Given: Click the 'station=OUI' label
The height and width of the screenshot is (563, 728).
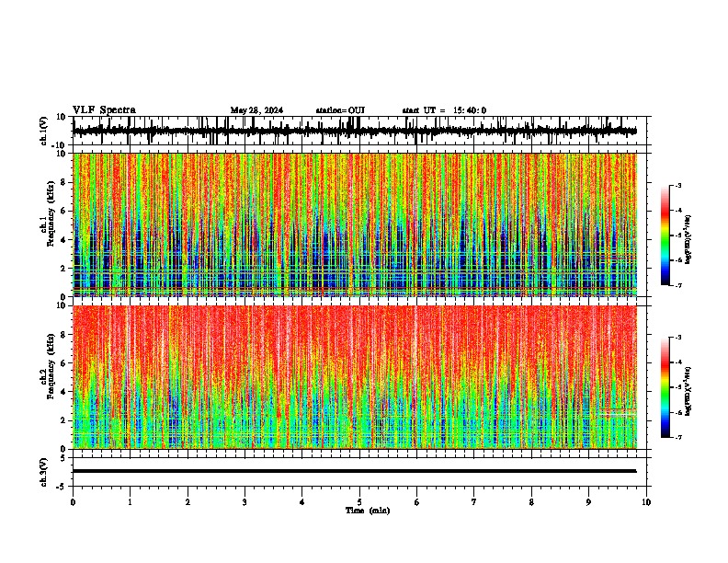Looking at the screenshot, I should tap(340, 110).
